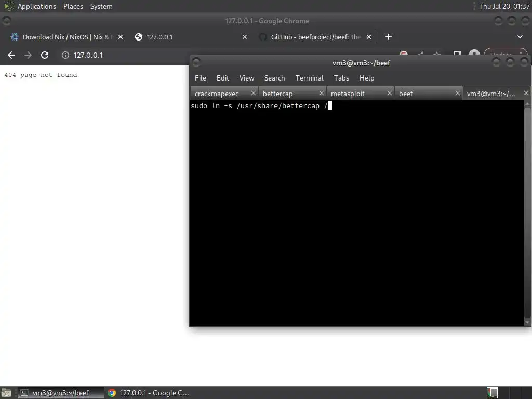Select the 127.0.0.1 Chrome tab

point(190,37)
